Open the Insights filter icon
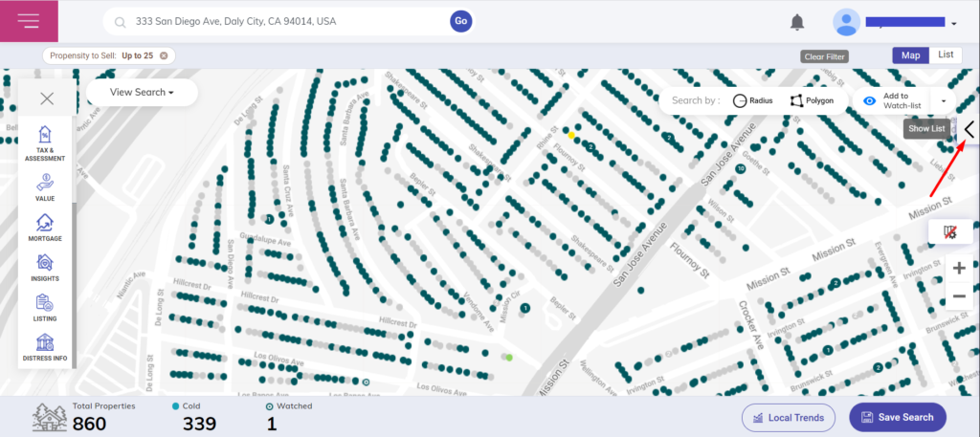 [45, 268]
